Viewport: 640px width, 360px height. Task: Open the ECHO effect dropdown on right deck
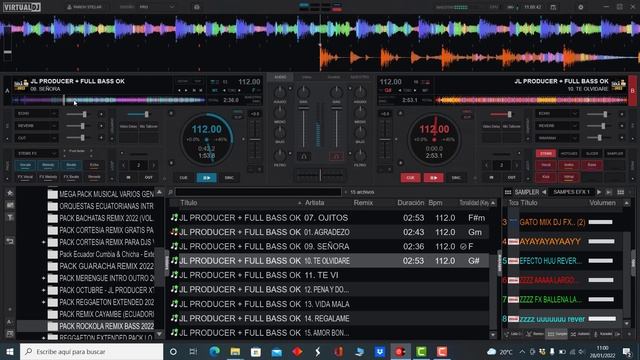click(x=557, y=113)
